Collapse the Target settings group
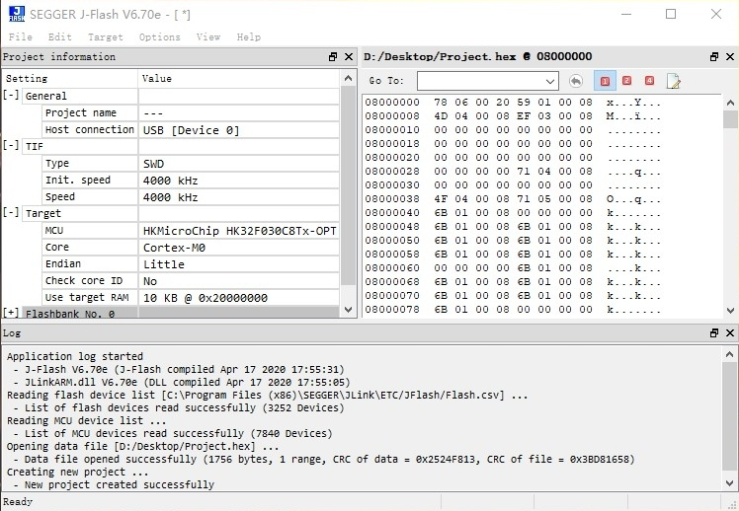This screenshot has height=511, width=739. tap(11, 213)
